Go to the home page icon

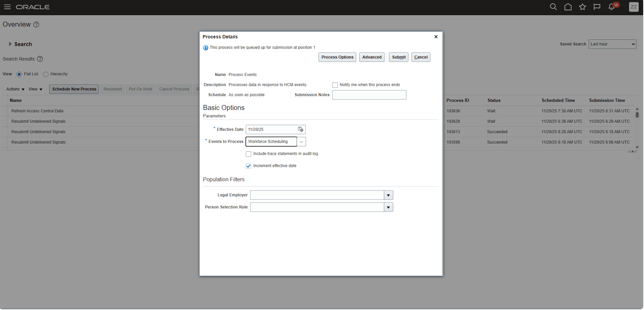tap(568, 7)
